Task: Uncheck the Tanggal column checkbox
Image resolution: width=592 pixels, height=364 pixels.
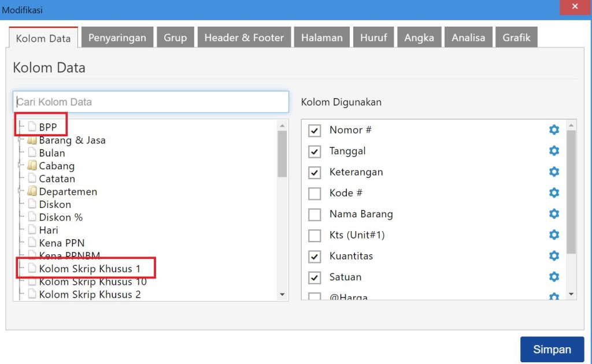Action: (x=314, y=151)
